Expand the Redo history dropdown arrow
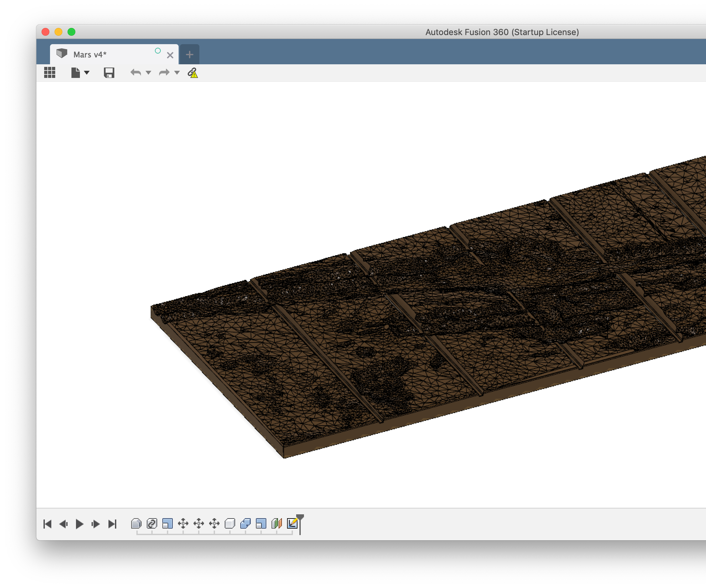706x588 pixels. click(x=177, y=73)
